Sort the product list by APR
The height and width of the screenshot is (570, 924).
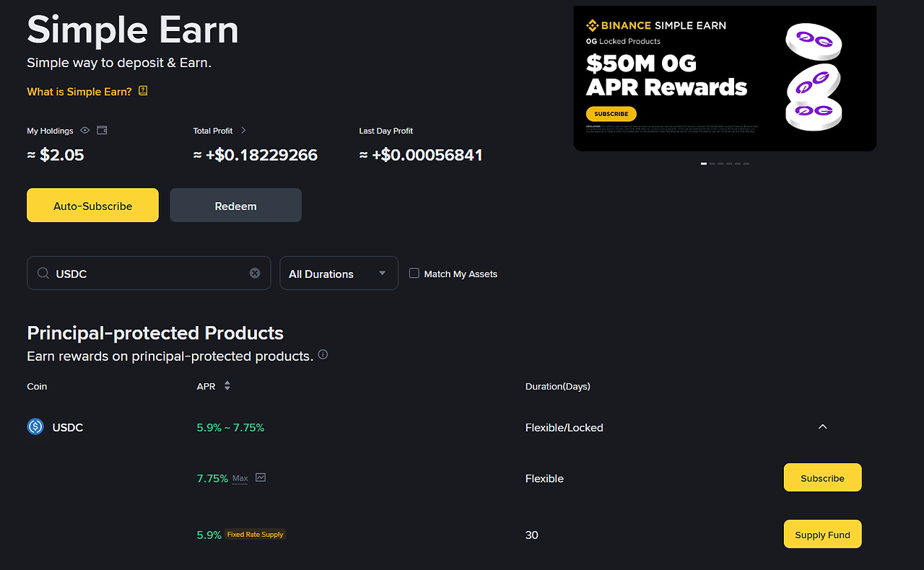[227, 386]
